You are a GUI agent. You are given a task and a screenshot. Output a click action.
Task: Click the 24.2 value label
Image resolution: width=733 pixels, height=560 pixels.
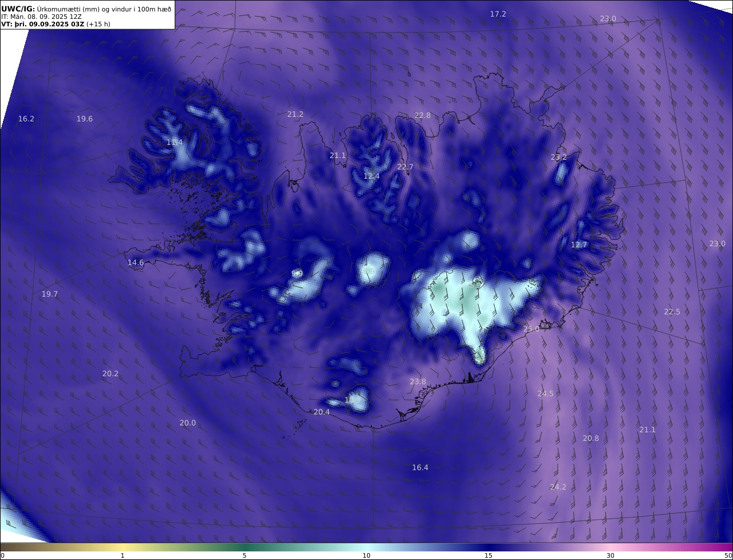(x=558, y=487)
